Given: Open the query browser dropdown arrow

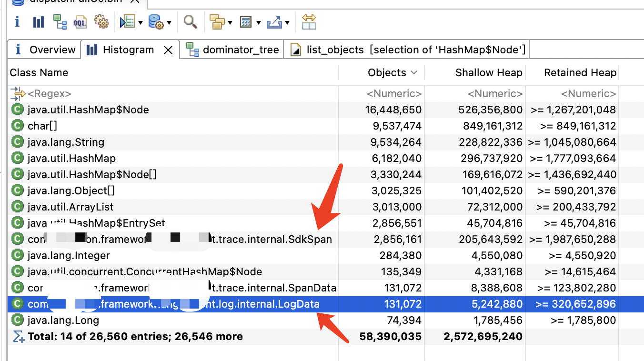Looking at the screenshot, I should pos(169,22).
